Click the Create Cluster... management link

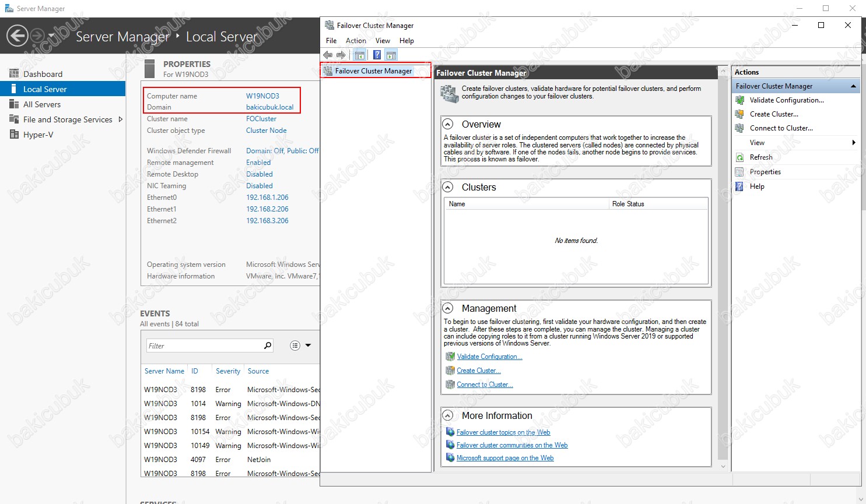[478, 371]
